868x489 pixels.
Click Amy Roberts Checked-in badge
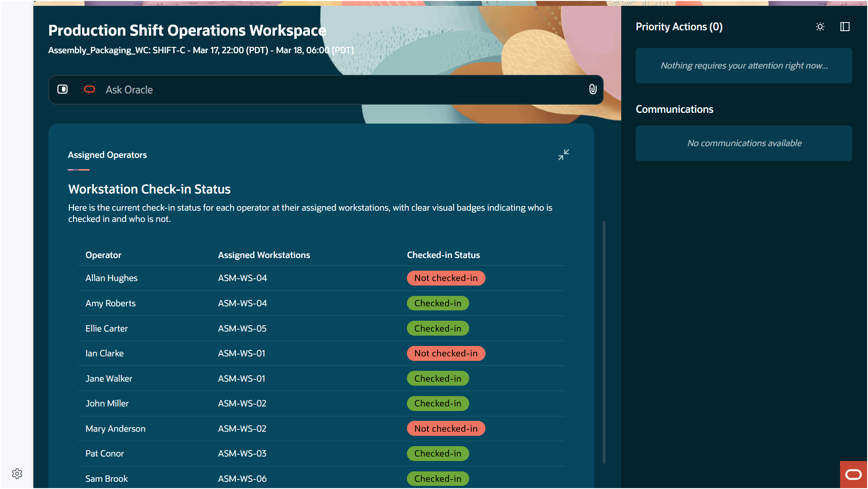coord(438,303)
